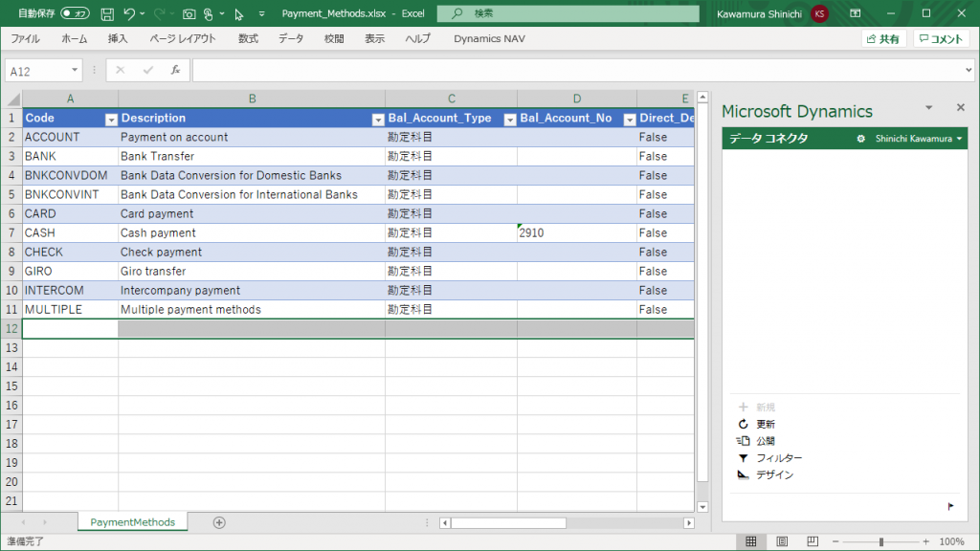Click the formula bar cancel X icon
The width and height of the screenshot is (980, 551).
coord(120,70)
